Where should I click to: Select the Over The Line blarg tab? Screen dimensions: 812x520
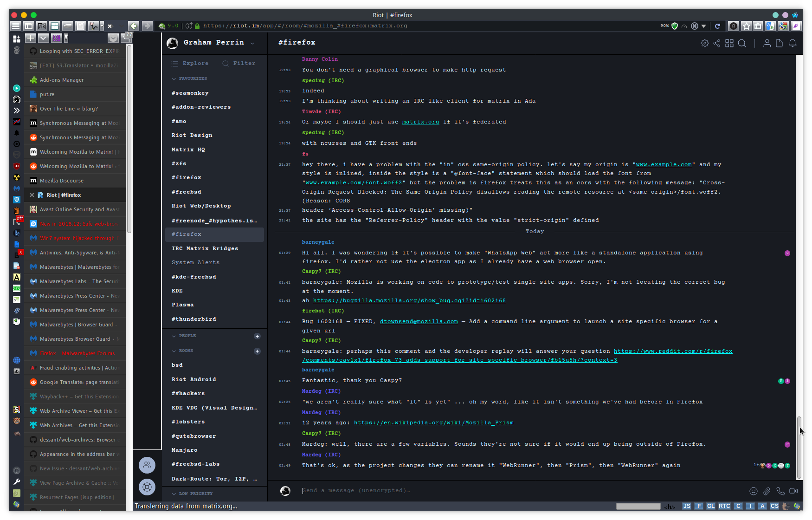(x=75, y=109)
